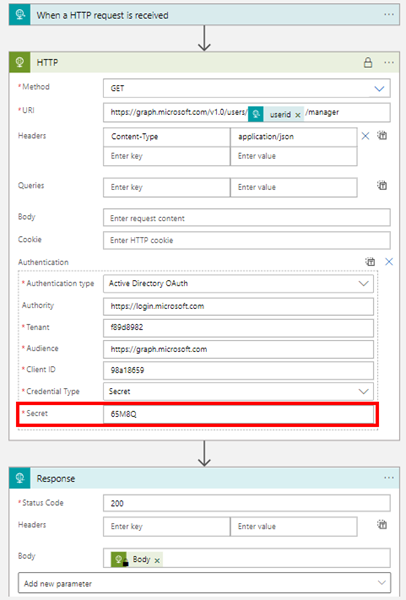Switch Response Headers to text mode

coord(382,525)
